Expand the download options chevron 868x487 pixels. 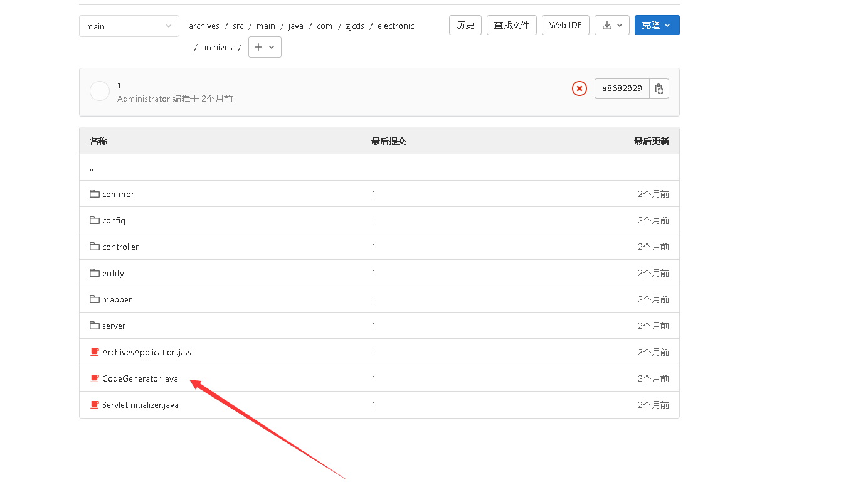point(620,25)
